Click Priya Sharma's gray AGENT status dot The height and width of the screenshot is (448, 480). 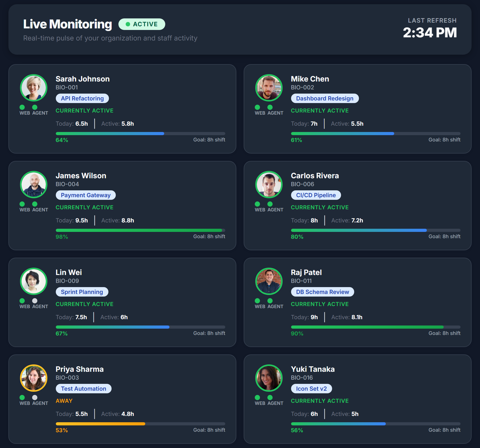tap(35, 398)
